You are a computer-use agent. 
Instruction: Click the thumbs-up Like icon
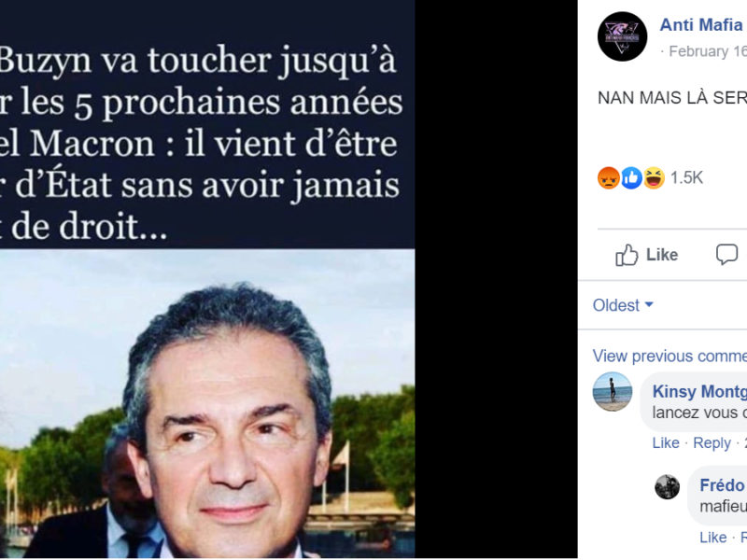627,255
